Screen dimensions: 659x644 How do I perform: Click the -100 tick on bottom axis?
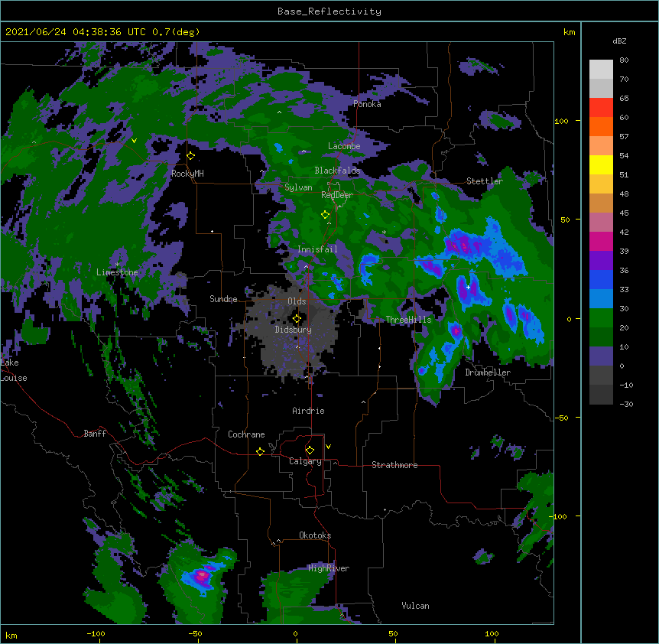[x=96, y=634]
